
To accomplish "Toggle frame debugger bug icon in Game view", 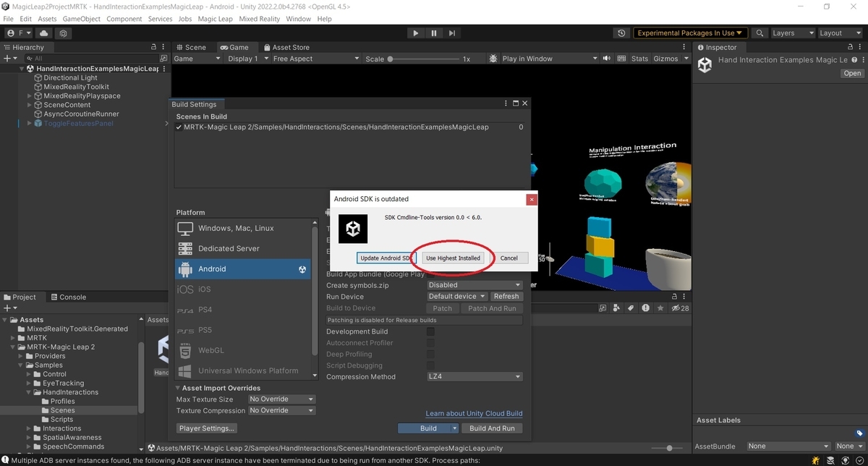I will click(493, 59).
